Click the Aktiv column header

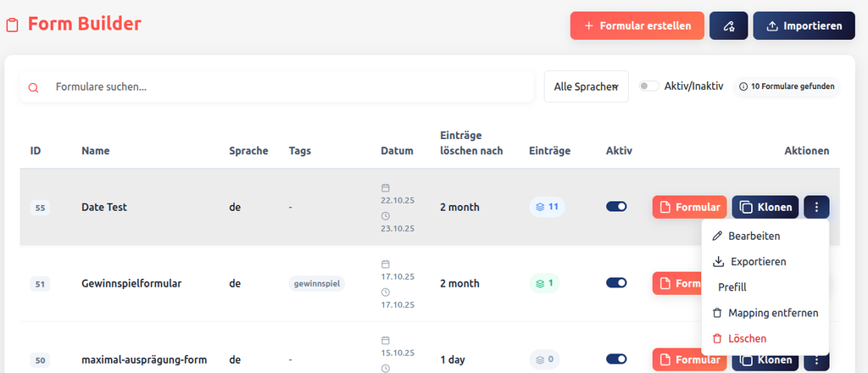(x=619, y=151)
